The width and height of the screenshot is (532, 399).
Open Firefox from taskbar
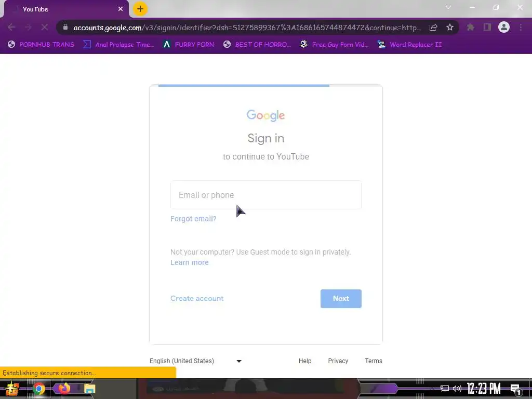(64, 388)
